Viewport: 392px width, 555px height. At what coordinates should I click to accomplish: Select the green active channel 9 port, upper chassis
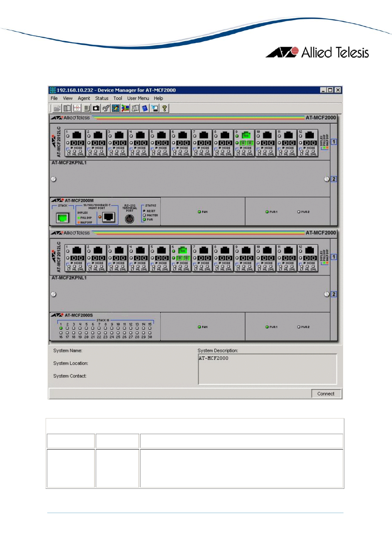246,135
